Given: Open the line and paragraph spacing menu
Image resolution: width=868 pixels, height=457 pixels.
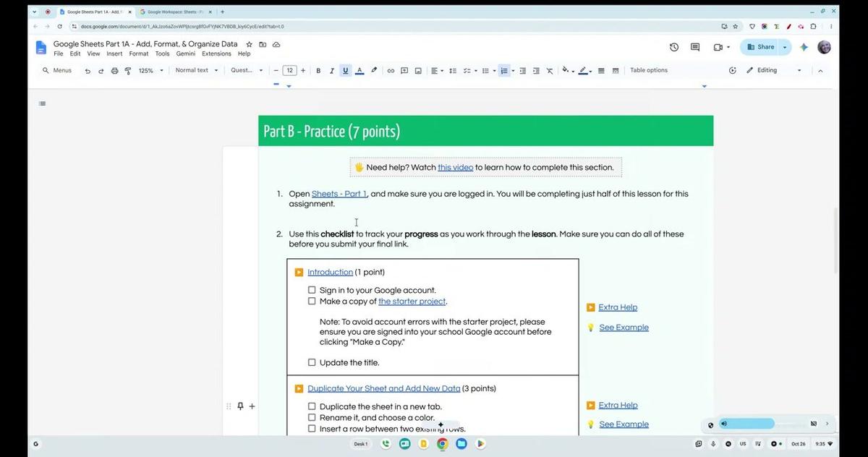Looking at the screenshot, I should coord(453,71).
